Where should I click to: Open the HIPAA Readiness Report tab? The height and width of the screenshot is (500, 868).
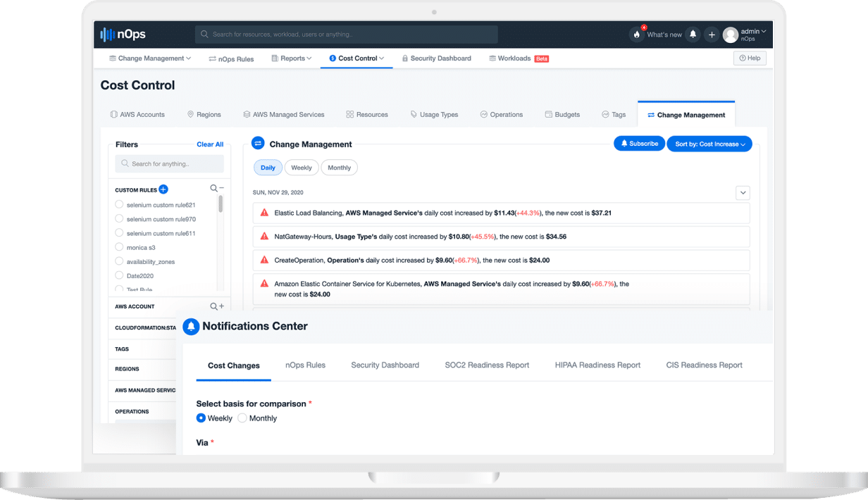point(597,365)
